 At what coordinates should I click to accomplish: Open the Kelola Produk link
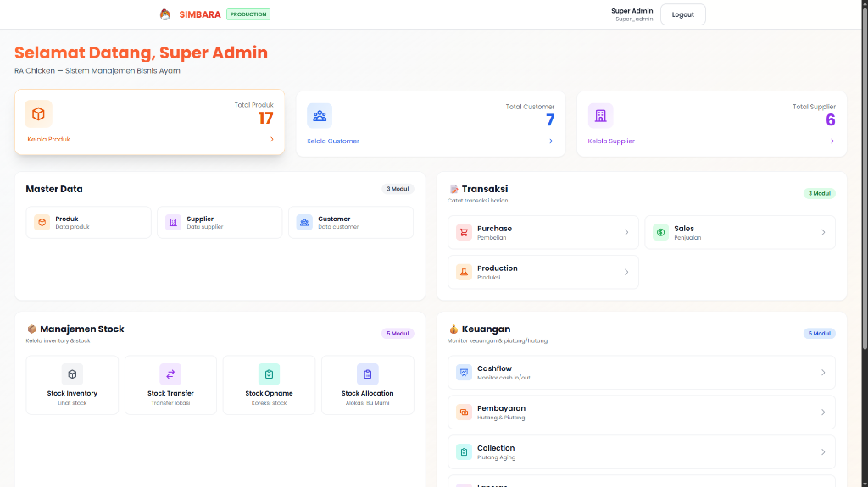click(48, 140)
